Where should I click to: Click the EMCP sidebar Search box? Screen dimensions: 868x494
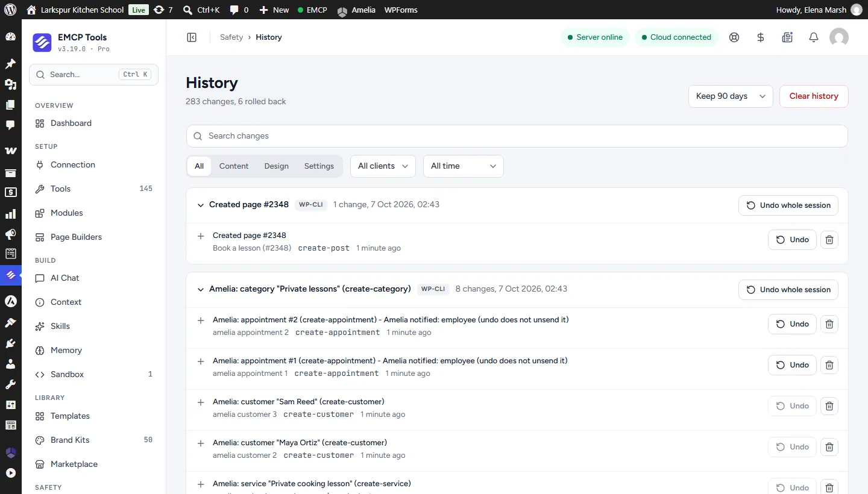point(93,75)
